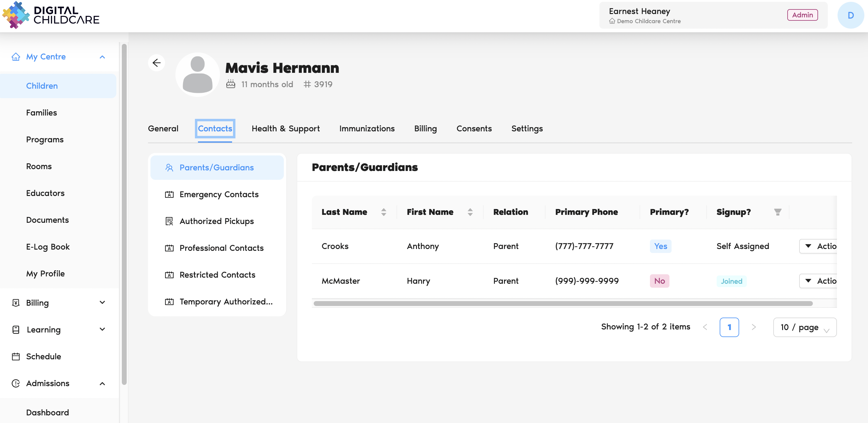Screen dimensions: 868x423
Task: Switch to the Health & Support tab
Action: [x=285, y=129]
